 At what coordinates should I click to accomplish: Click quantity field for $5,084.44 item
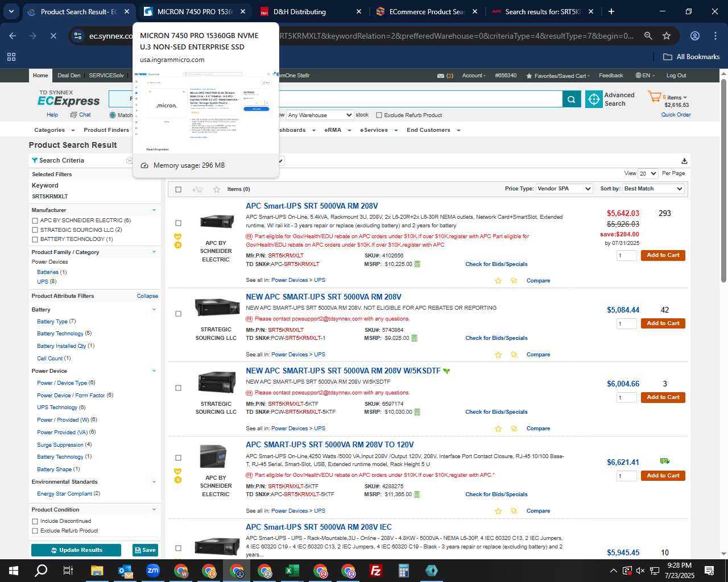626,324
